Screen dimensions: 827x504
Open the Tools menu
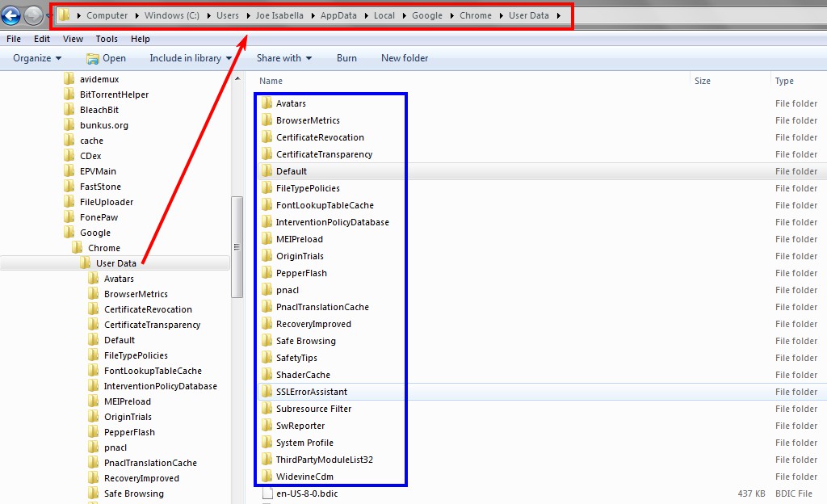(107, 39)
